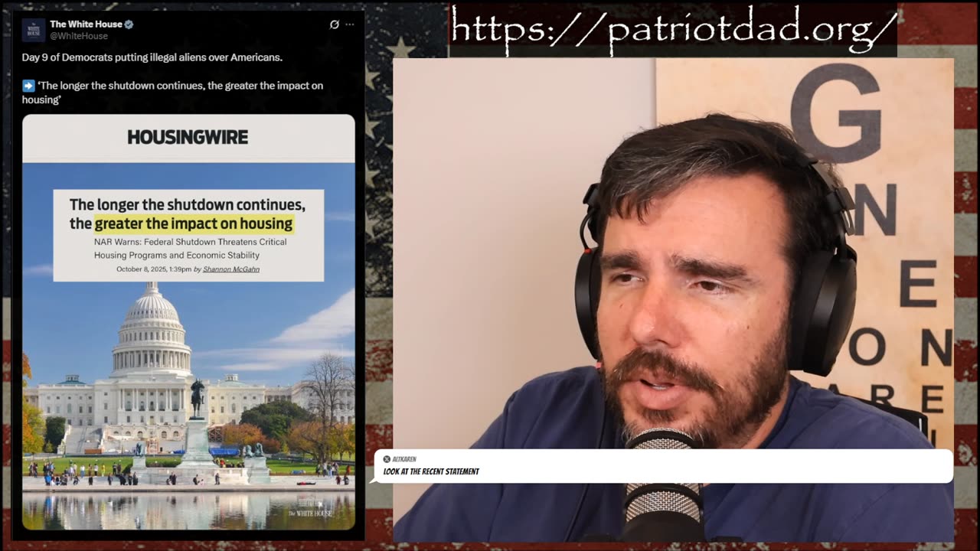
Task: Click the Grok icon on the tweet
Action: pos(335,24)
